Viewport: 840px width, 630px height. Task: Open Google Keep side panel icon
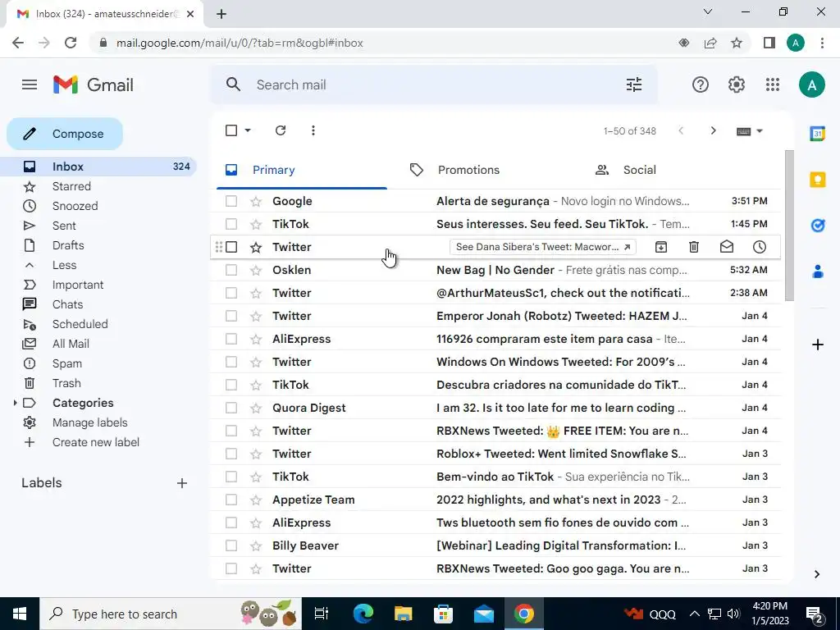(x=818, y=180)
